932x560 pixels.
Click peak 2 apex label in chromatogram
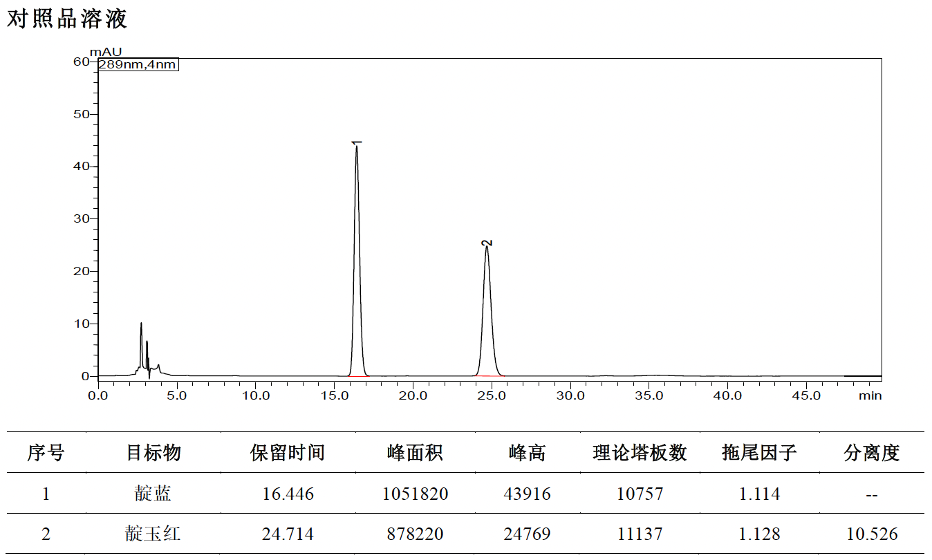(487, 243)
